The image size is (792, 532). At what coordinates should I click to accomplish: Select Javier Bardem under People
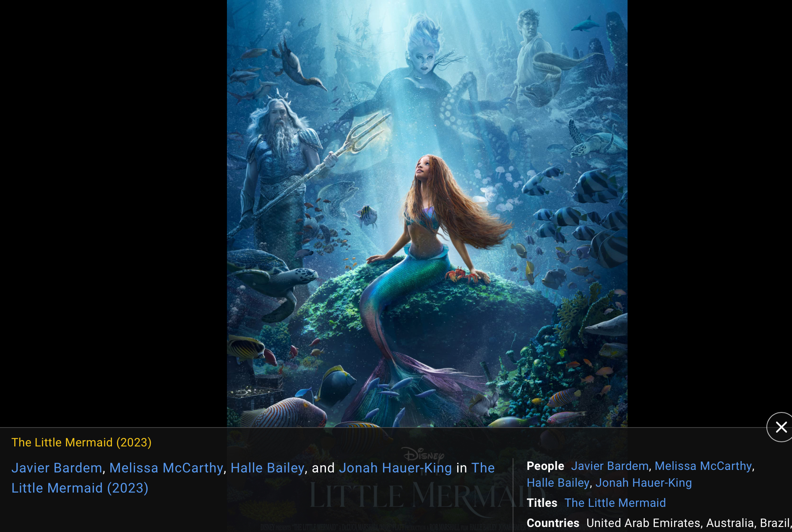(x=610, y=466)
